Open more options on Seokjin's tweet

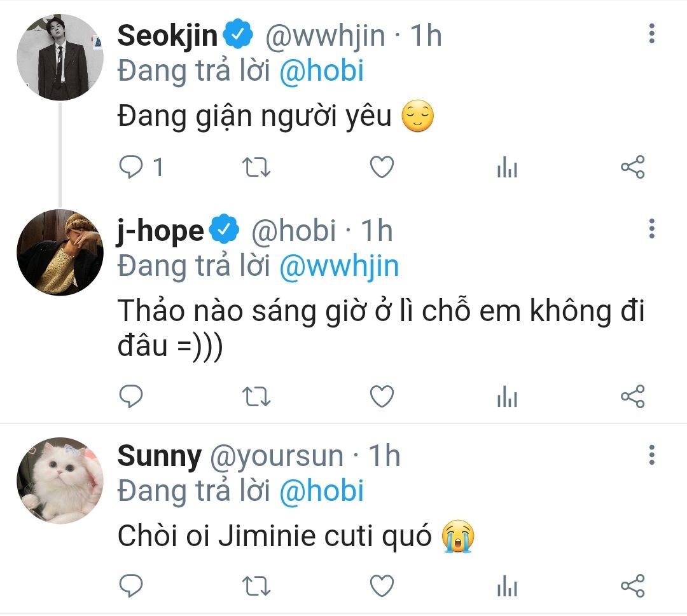pyautogui.click(x=651, y=34)
